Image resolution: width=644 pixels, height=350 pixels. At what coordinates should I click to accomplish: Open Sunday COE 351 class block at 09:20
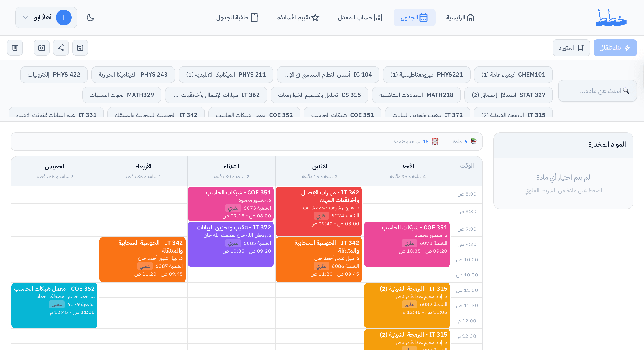pyautogui.click(x=407, y=244)
